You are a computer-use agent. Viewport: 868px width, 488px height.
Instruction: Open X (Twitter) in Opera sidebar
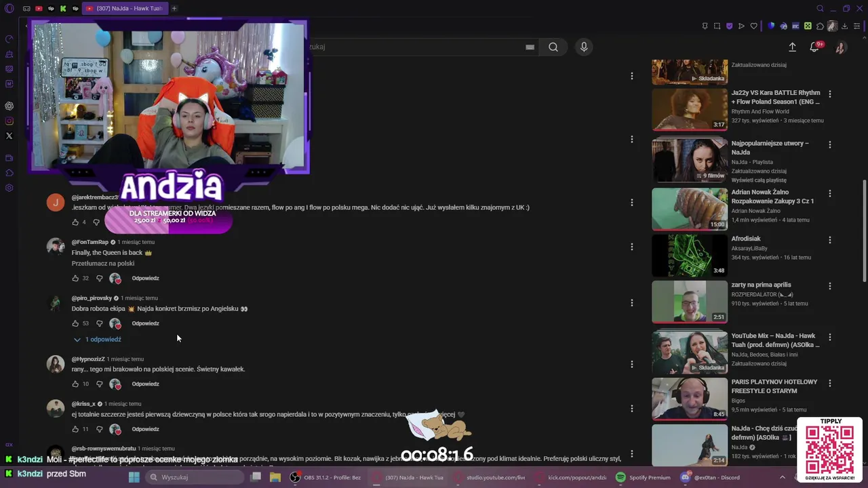(x=9, y=136)
